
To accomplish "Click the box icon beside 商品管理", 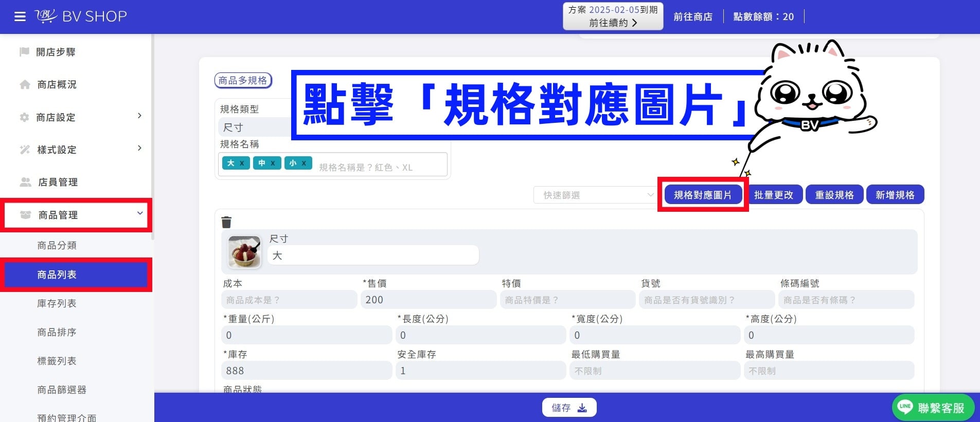I will coord(25,215).
